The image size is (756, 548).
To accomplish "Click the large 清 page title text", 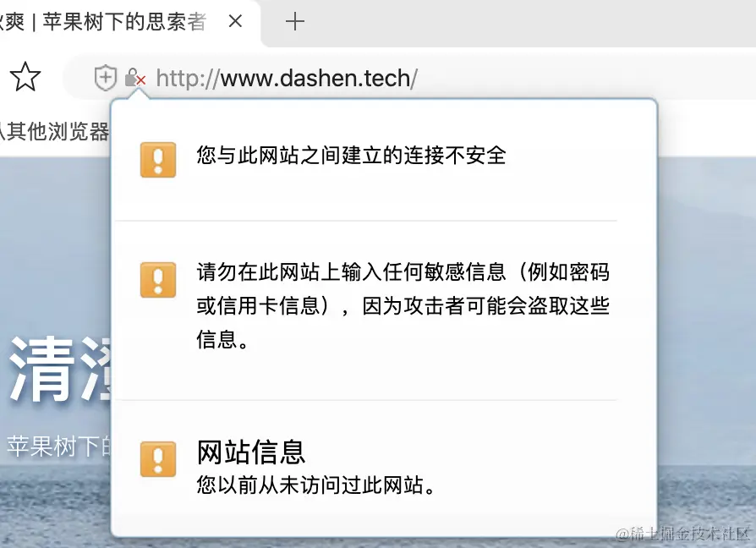I will coord(42,370).
